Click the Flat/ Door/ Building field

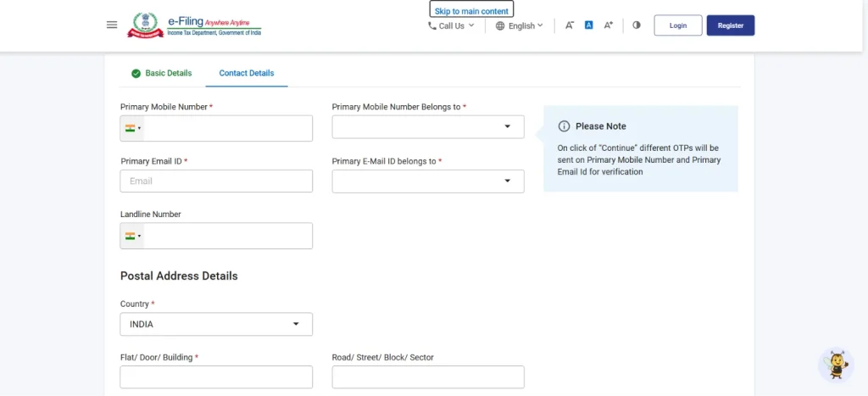tap(216, 377)
